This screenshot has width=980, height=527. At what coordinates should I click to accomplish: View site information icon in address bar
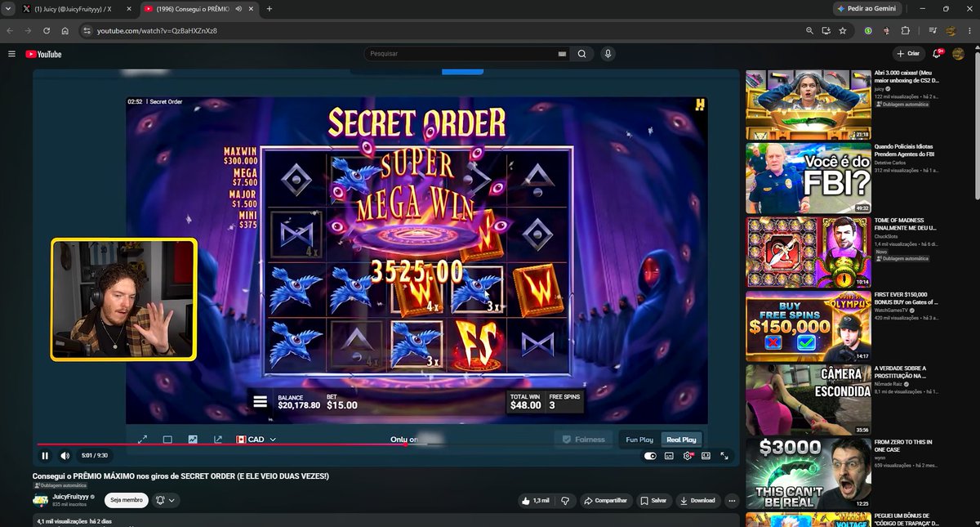(x=87, y=31)
